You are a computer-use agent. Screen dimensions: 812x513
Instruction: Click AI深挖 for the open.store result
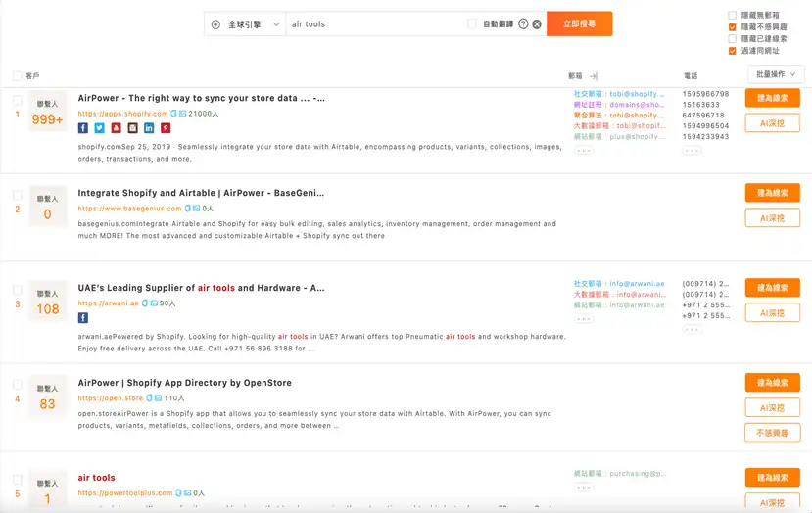point(772,408)
